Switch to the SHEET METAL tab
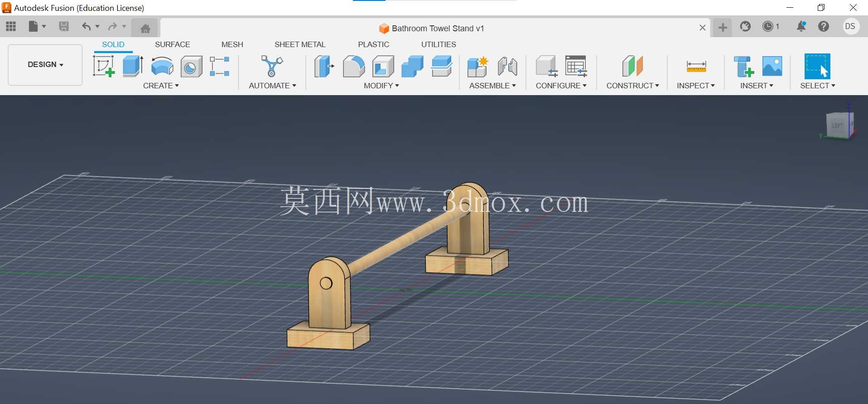868x404 pixels. [x=300, y=44]
